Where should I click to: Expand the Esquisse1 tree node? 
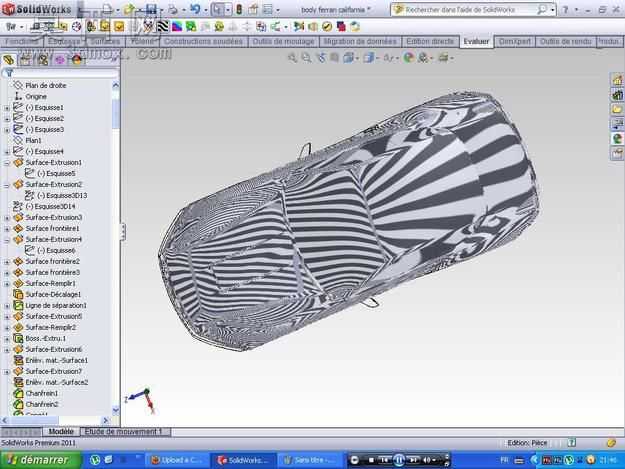tap(7, 108)
